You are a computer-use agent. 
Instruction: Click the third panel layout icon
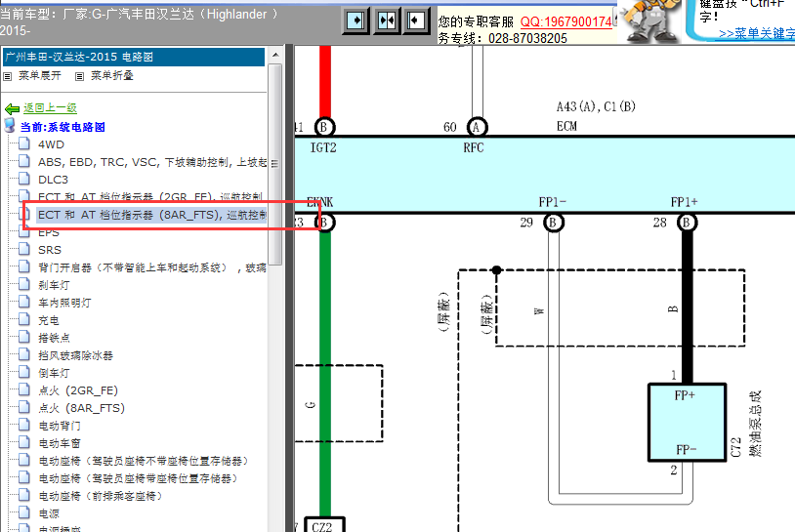(416, 20)
